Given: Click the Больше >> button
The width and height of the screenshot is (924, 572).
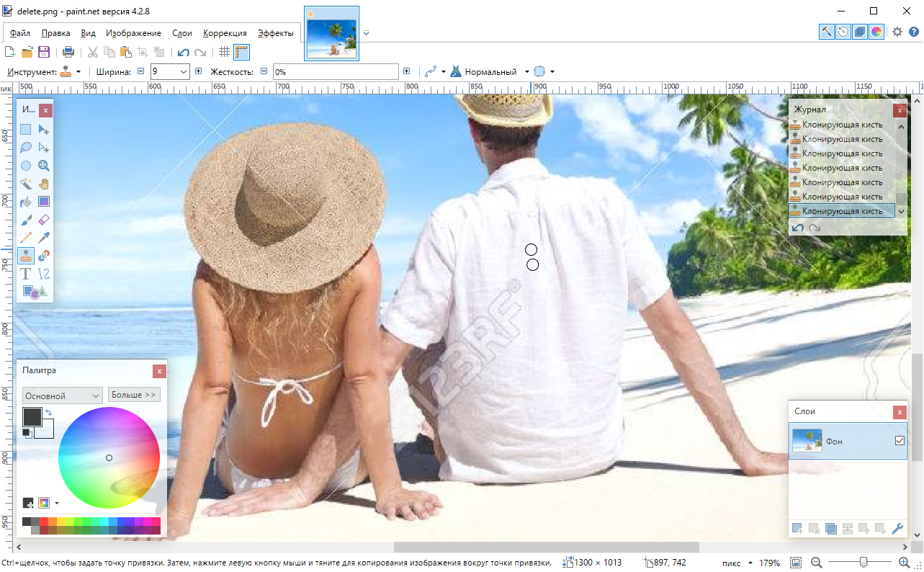Looking at the screenshot, I should point(134,395).
